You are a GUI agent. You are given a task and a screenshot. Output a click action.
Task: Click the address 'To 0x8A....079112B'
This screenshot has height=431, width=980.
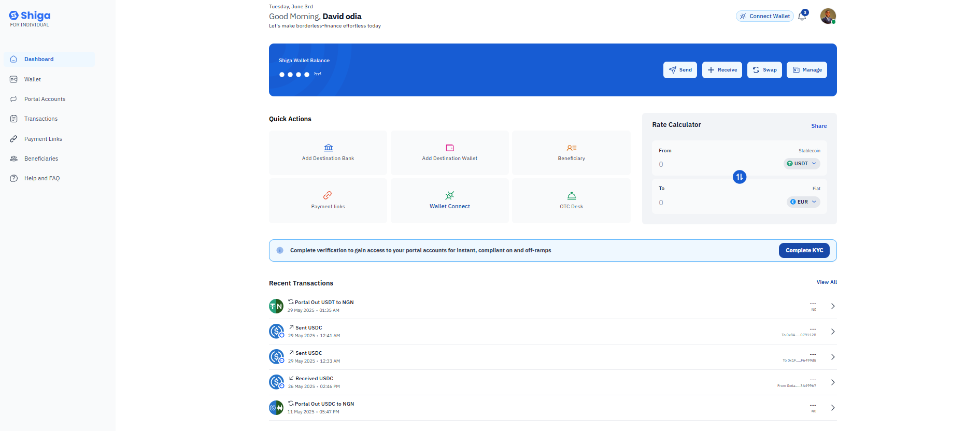(x=799, y=335)
